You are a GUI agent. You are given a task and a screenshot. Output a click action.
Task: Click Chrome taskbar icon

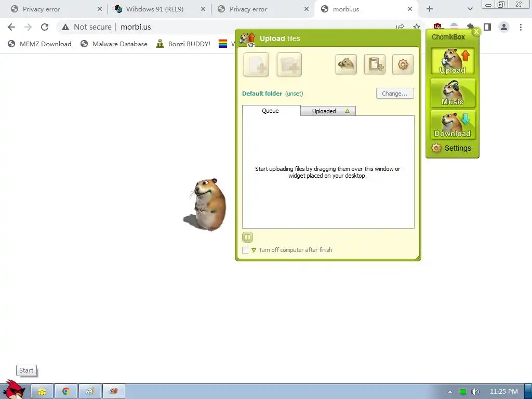66,392
